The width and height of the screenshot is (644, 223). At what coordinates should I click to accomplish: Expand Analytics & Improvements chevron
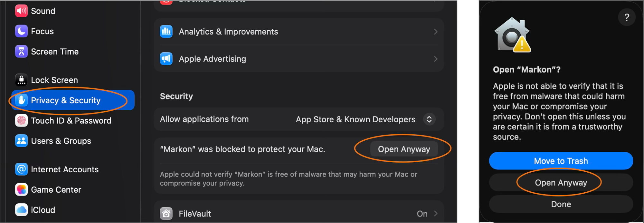pyautogui.click(x=436, y=32)
